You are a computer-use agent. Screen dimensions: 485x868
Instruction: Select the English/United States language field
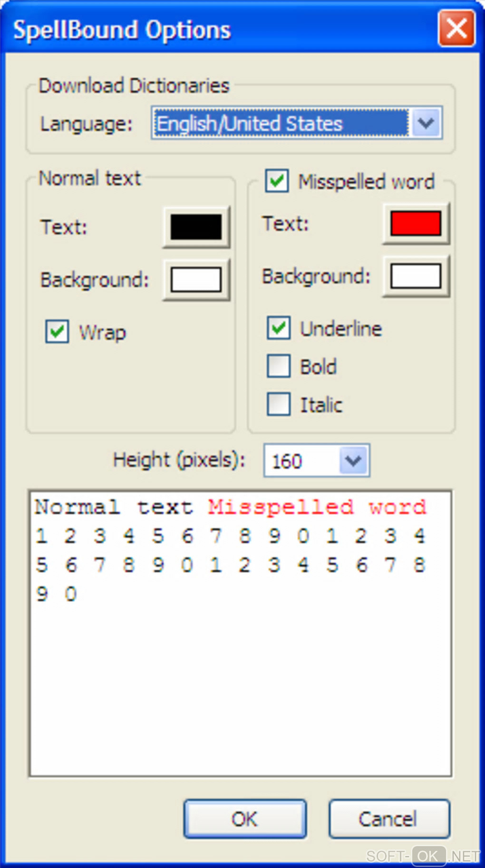click(281, 124)
